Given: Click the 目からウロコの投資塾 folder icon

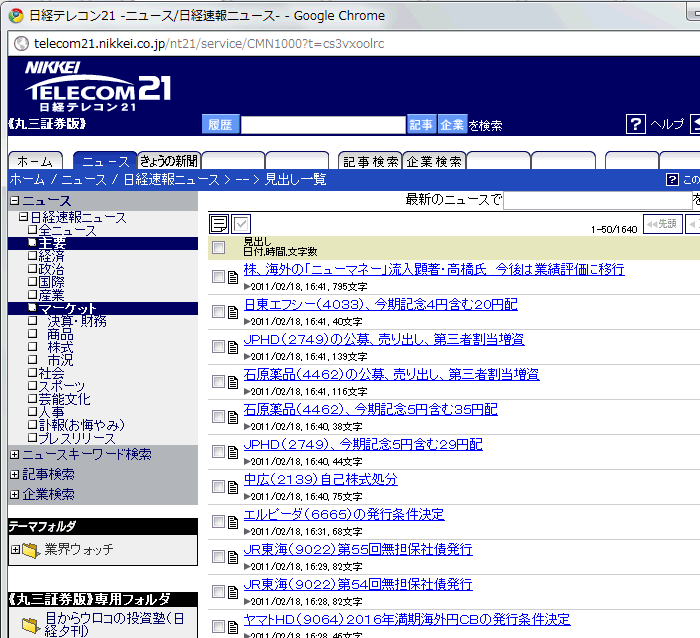Looking at the screenshot, I should 31,625.
